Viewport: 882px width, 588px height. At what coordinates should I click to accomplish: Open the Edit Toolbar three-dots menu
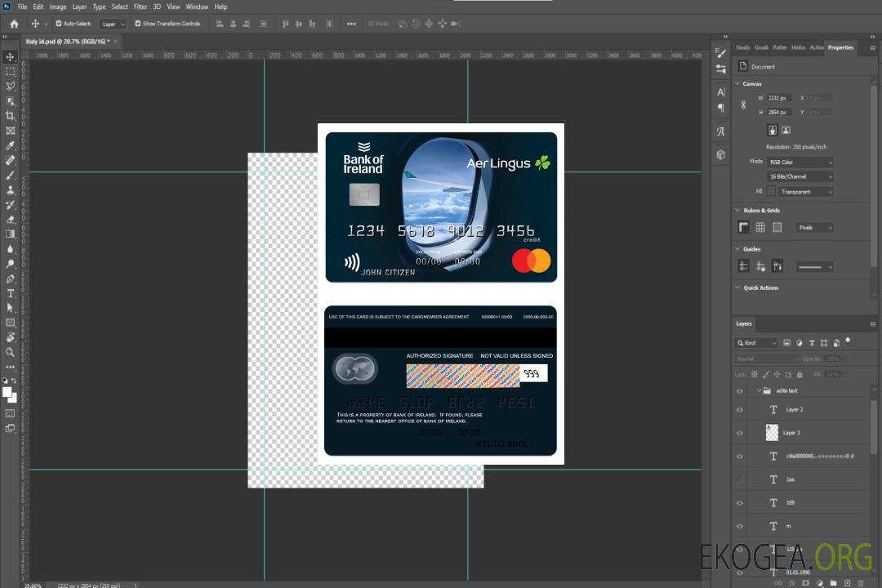tap(10, 367)
